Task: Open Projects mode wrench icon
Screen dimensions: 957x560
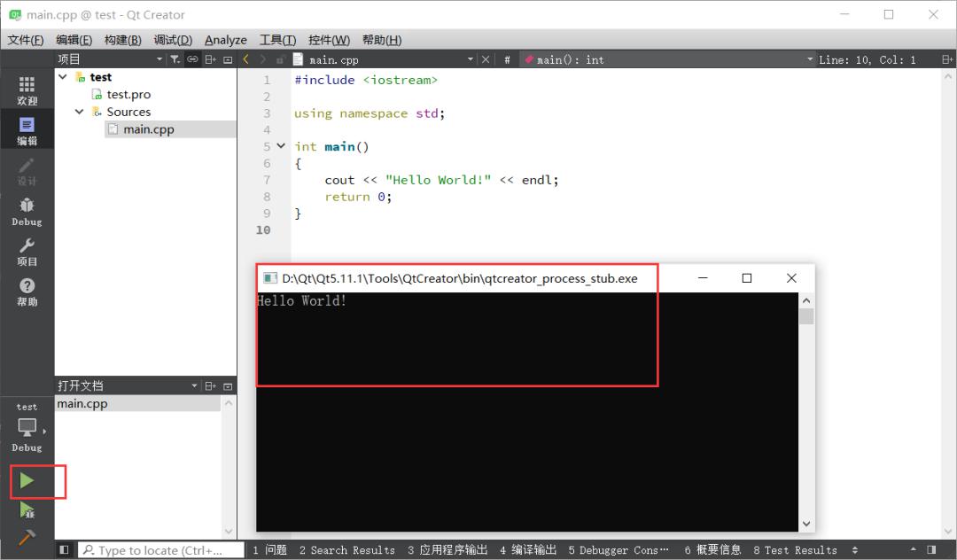Action: pos(27,252)
